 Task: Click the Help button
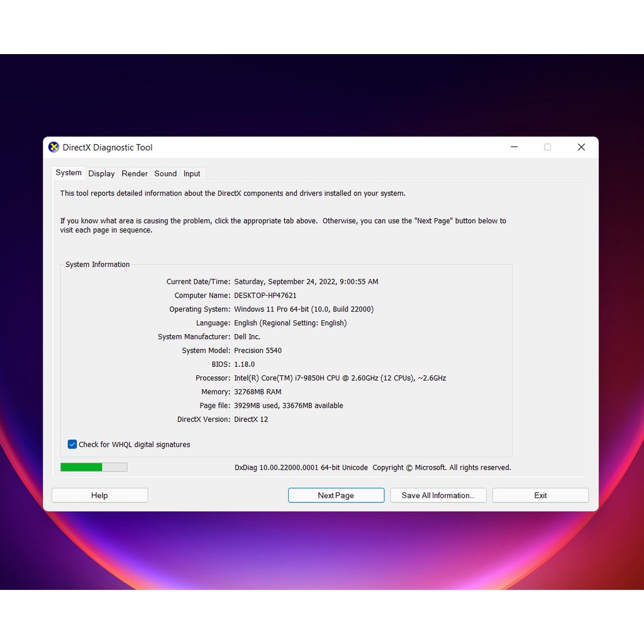click(x=99, y=496)
